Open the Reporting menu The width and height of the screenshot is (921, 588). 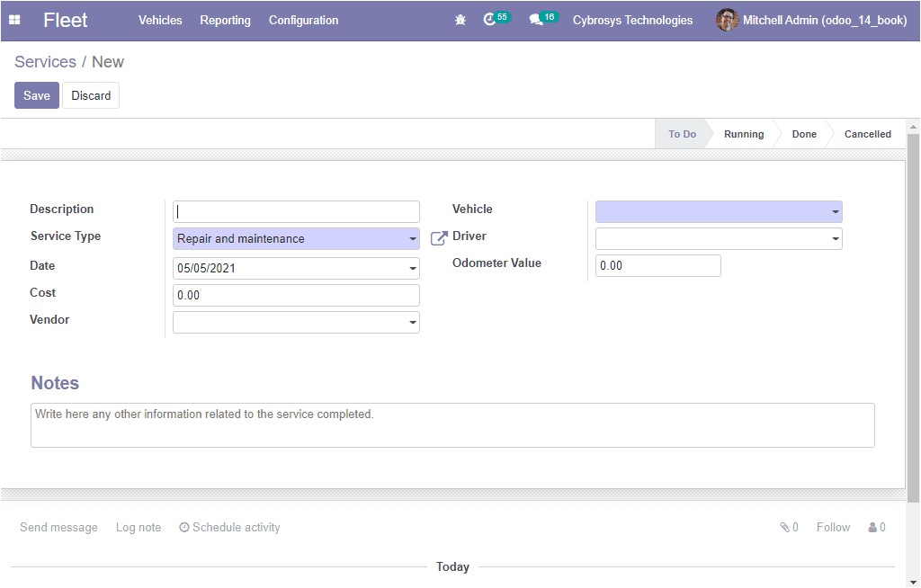point(225,20)
